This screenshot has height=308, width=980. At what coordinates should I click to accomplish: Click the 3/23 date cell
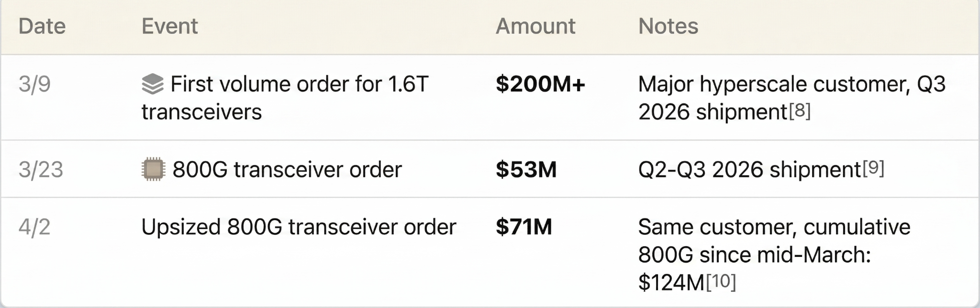coord(41,170)
